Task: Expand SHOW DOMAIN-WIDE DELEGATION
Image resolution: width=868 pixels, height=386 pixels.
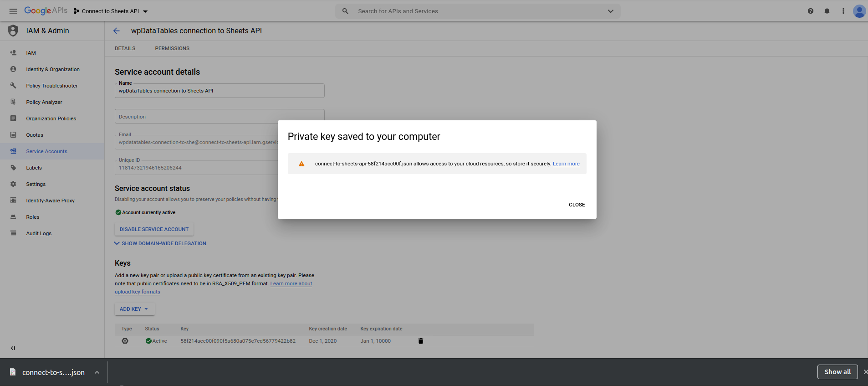Action: click(x=160, y=243)
